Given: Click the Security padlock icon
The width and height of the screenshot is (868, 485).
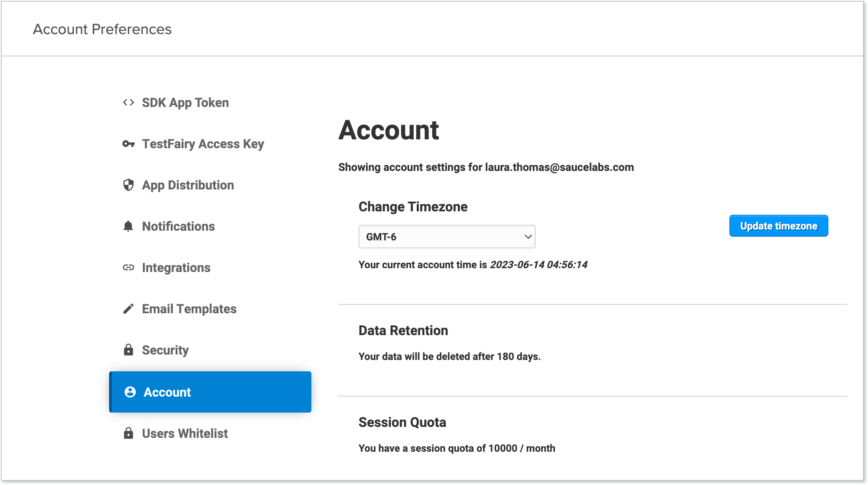Looking at the screenshot, I should [128, 350].
